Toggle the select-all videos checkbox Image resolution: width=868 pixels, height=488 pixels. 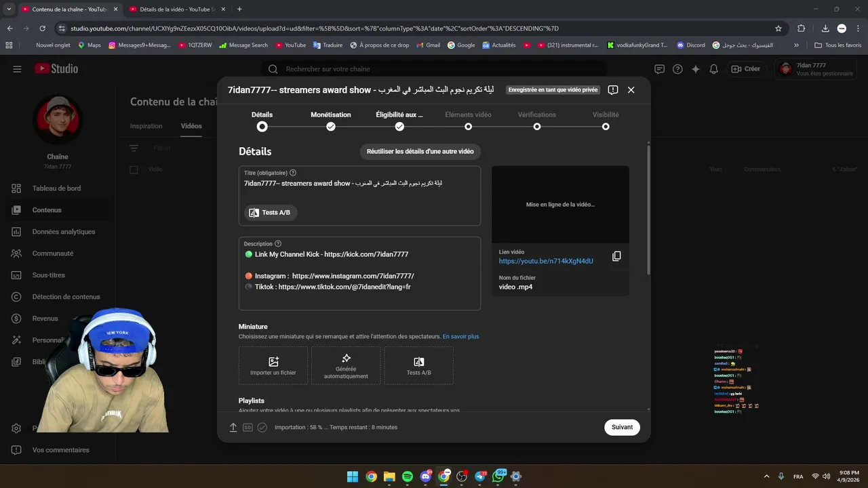(134, 169)
